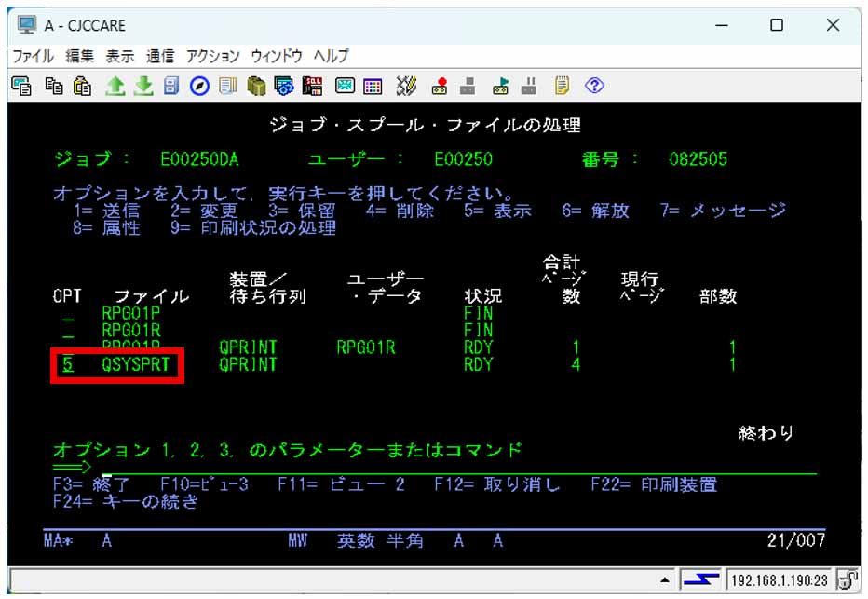This screenshot has width=868, height=599.
Task: Open help via blue question mark icon
Action: 594,86
